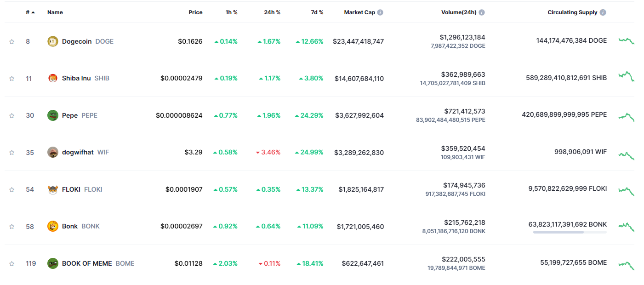644x285 pixels.
Task: Sort by 24h % column header
Action: [272, 12]
